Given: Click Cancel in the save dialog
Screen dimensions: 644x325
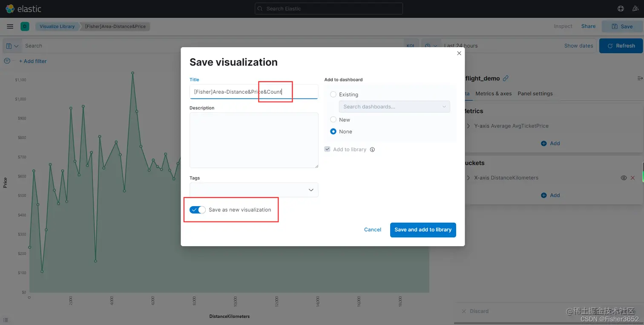Looking at the screenshot, I should [373, 230].
